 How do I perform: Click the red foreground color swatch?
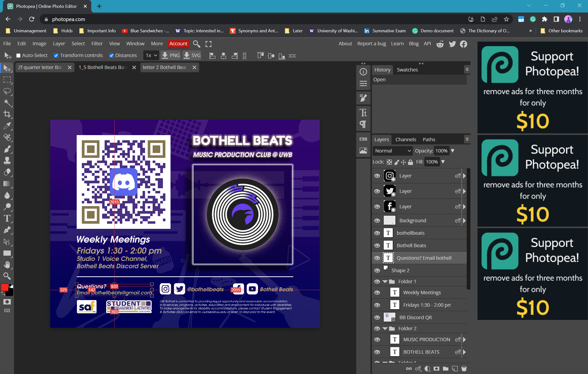[x=4, y=287]
